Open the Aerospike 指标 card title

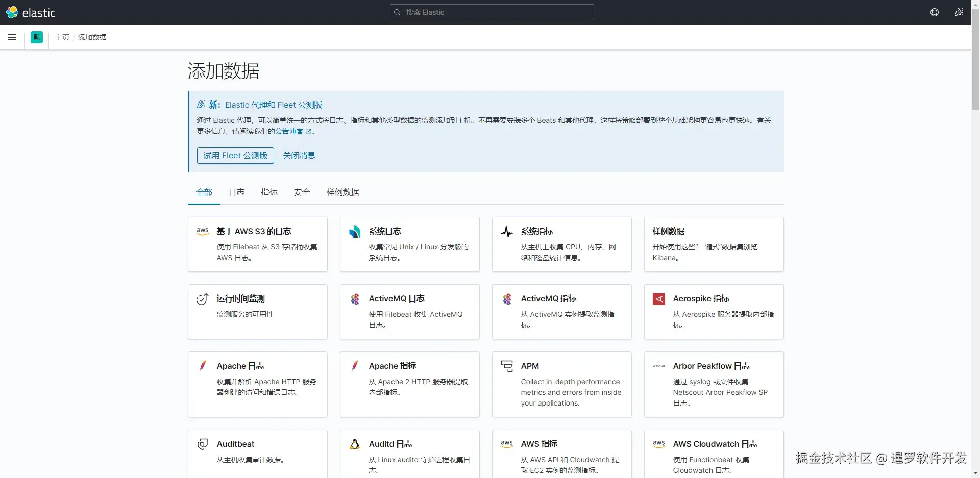click(701, 299)
